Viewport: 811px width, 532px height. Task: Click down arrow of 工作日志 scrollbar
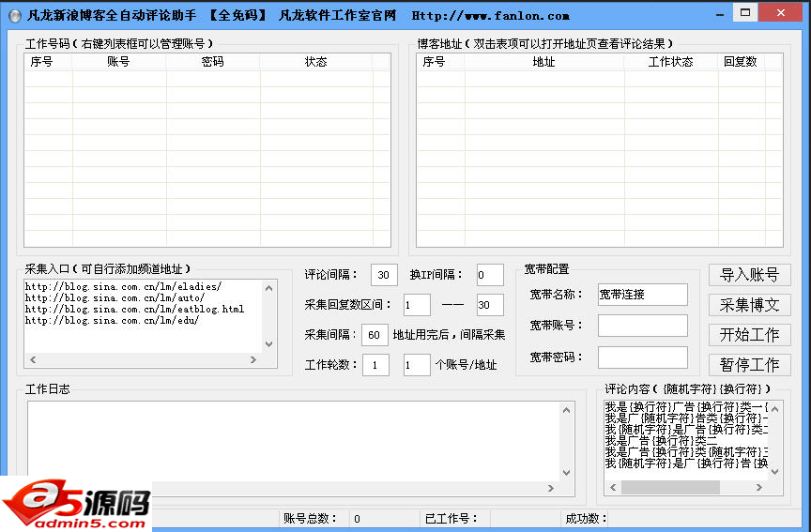[x=566, y=473]
